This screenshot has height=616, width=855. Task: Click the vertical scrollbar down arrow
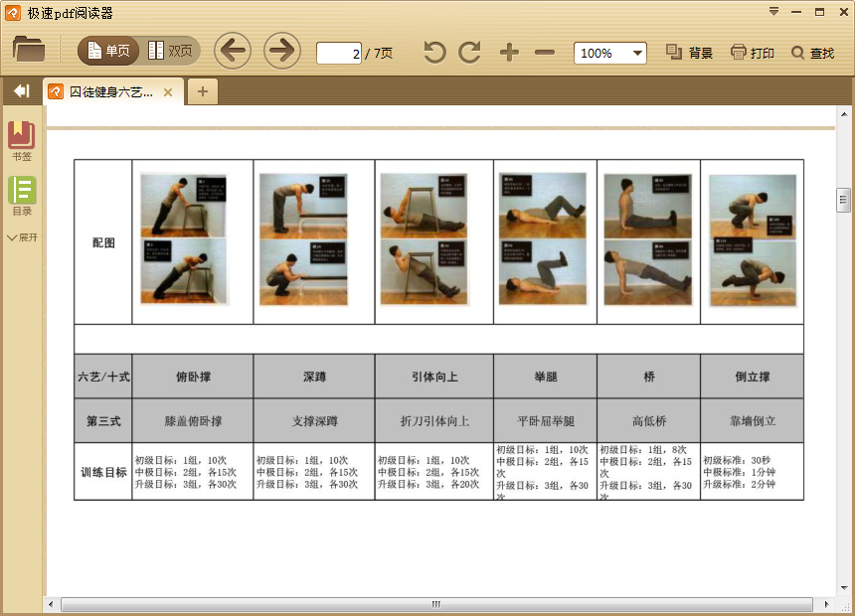pos(844,587)
